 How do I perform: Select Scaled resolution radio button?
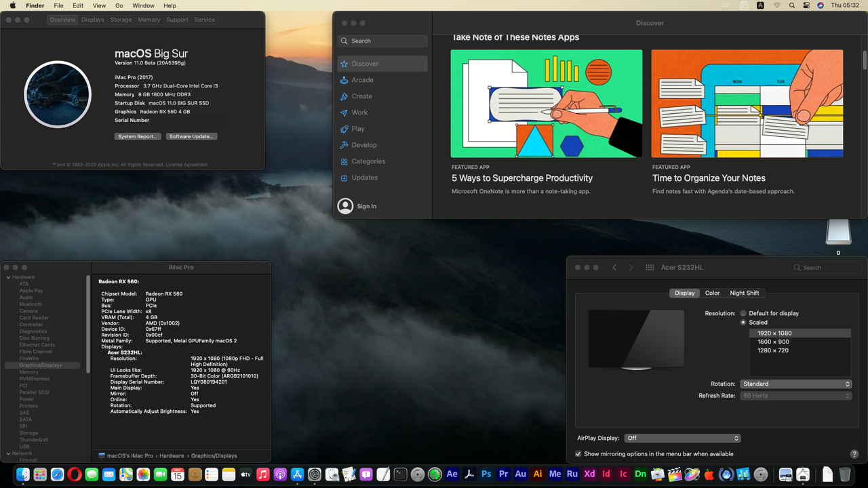tap(743, 323)
